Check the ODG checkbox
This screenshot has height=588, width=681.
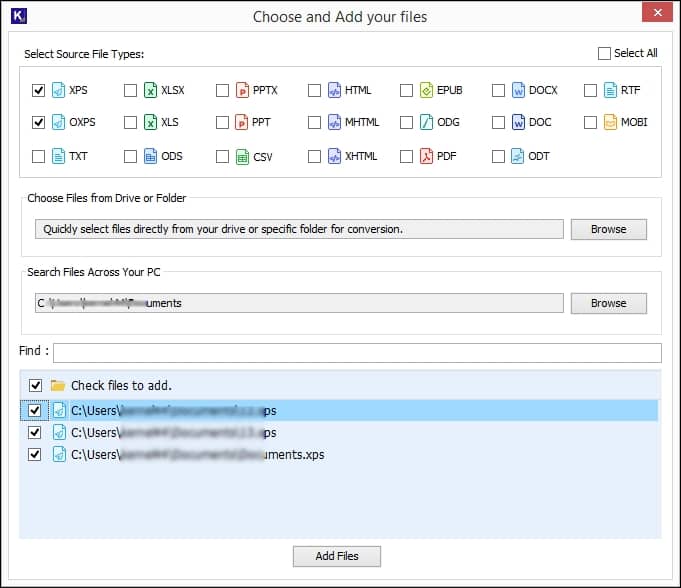406,122
